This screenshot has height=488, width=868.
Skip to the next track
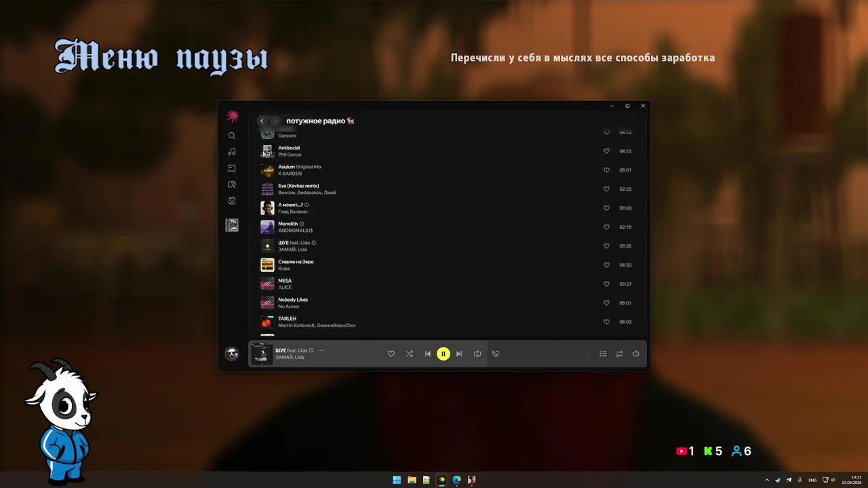tap(459, 354)
